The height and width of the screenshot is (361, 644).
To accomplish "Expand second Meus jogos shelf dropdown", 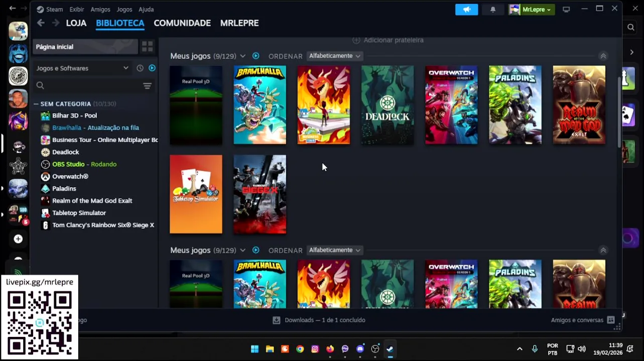I will pyautogui.click(x=243, y=250).
